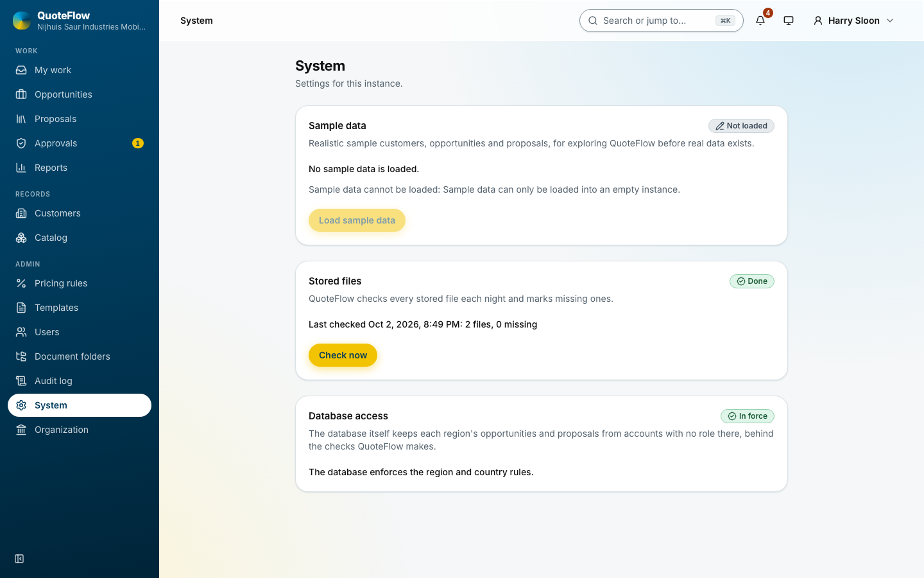Click the Customers building icon

coord(21,213)
